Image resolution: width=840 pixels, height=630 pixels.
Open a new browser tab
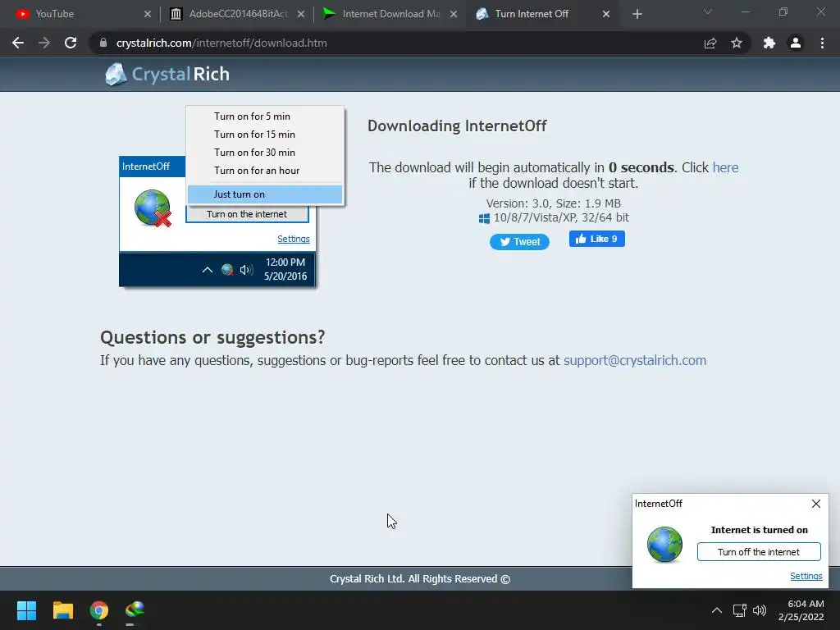click(637, 14)
